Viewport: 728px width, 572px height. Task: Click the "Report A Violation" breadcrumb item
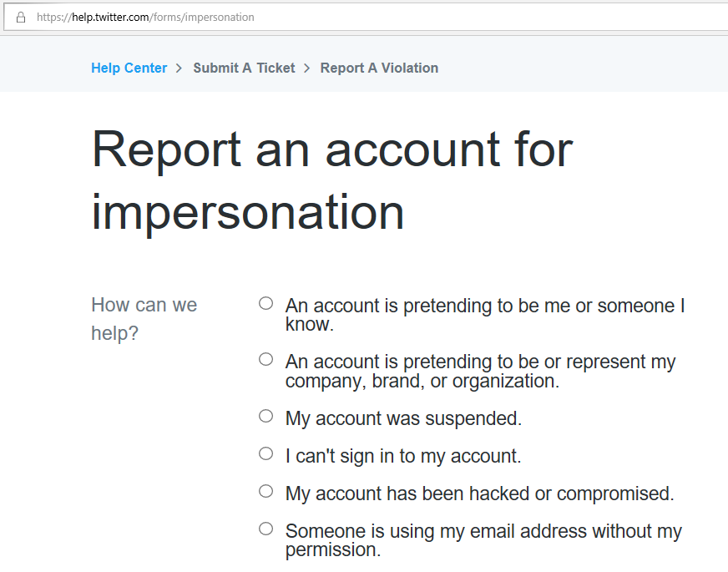point(379,68)
